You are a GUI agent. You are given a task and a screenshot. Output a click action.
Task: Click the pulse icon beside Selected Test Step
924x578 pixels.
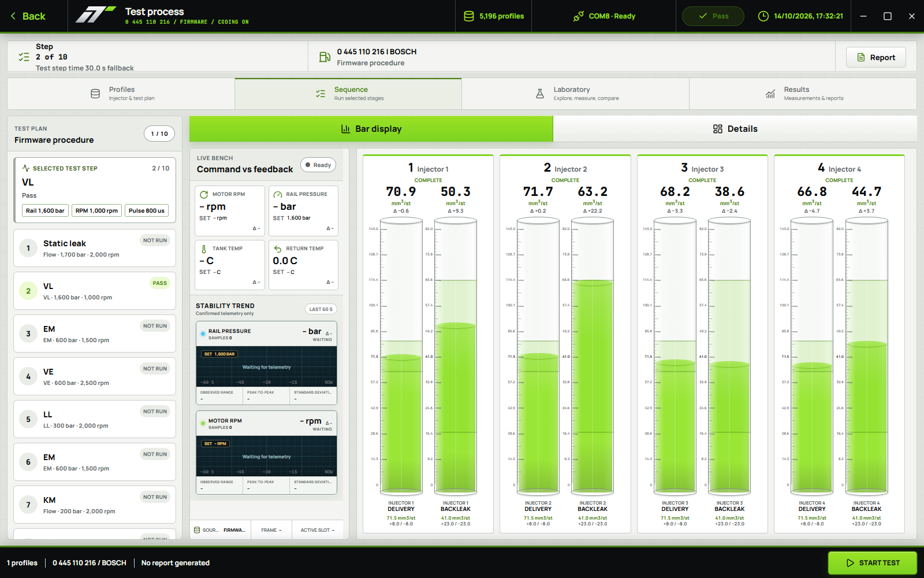click(x=26, y=168)
